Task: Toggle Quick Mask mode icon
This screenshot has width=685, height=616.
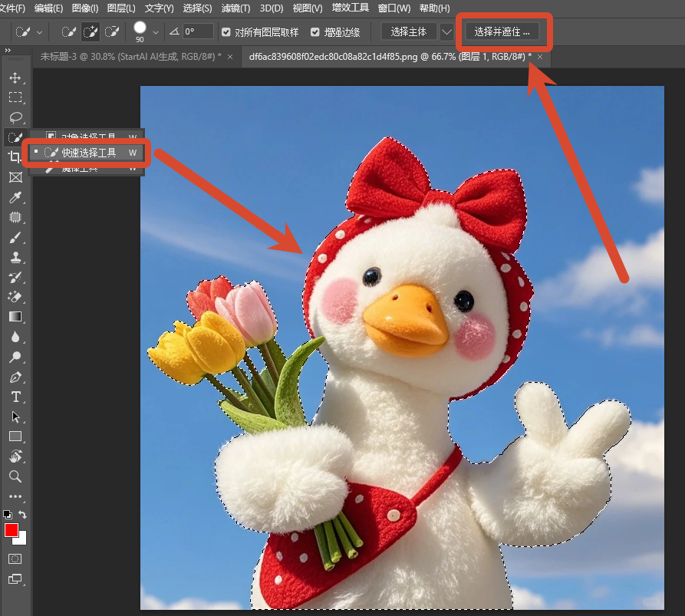Action: [15, 558]
